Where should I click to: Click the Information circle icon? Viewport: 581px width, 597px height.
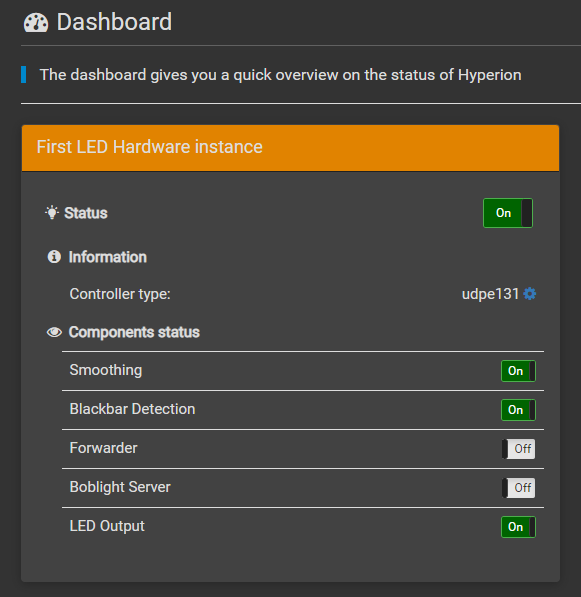[x=54, y=257]
